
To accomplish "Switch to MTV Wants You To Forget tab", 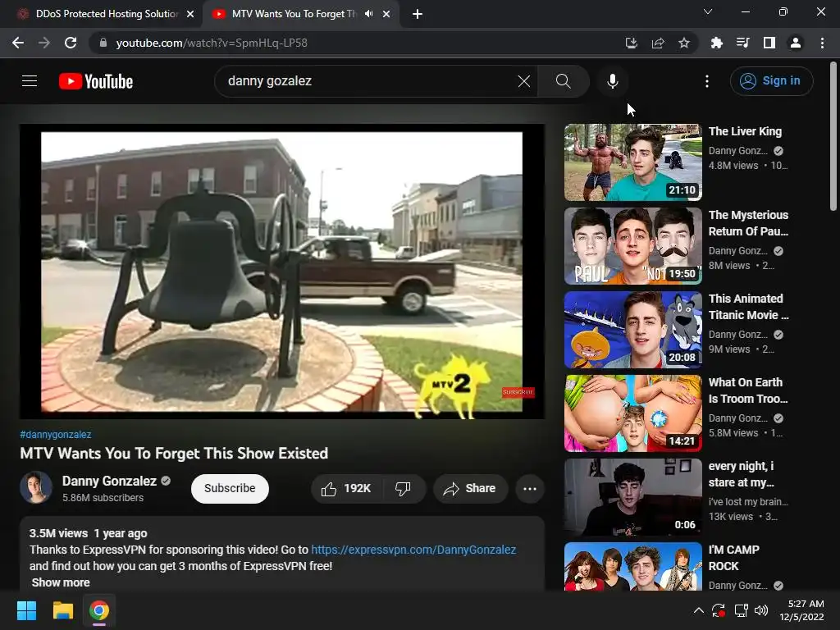I will pyautogui.click(x=301, y=14).
